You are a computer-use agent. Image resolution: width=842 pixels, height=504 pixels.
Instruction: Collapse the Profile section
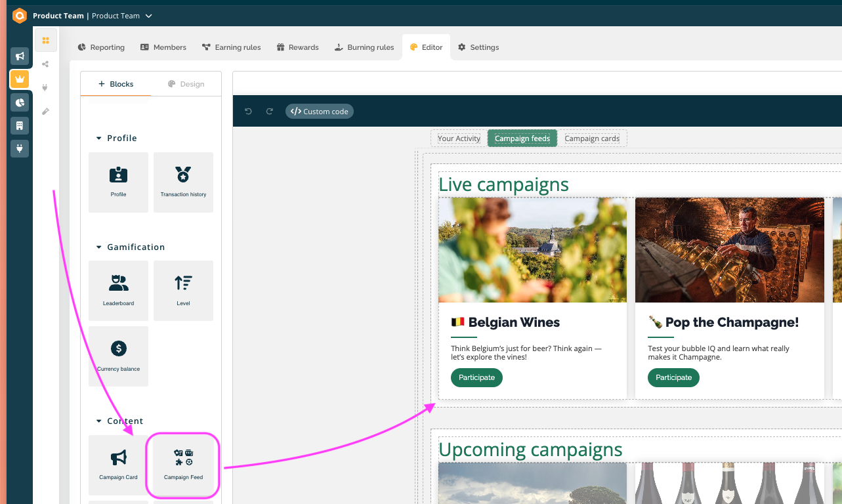click(99, 138)
